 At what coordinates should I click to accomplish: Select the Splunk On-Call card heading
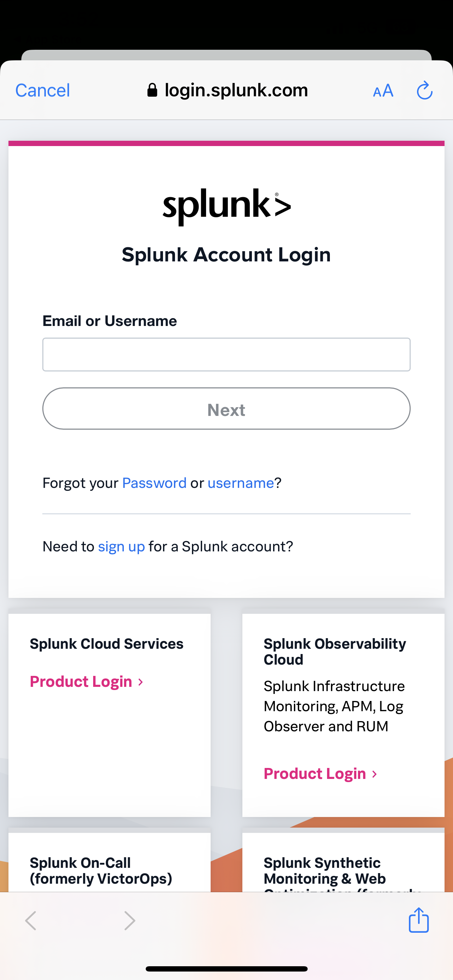(x=101, y=870)
